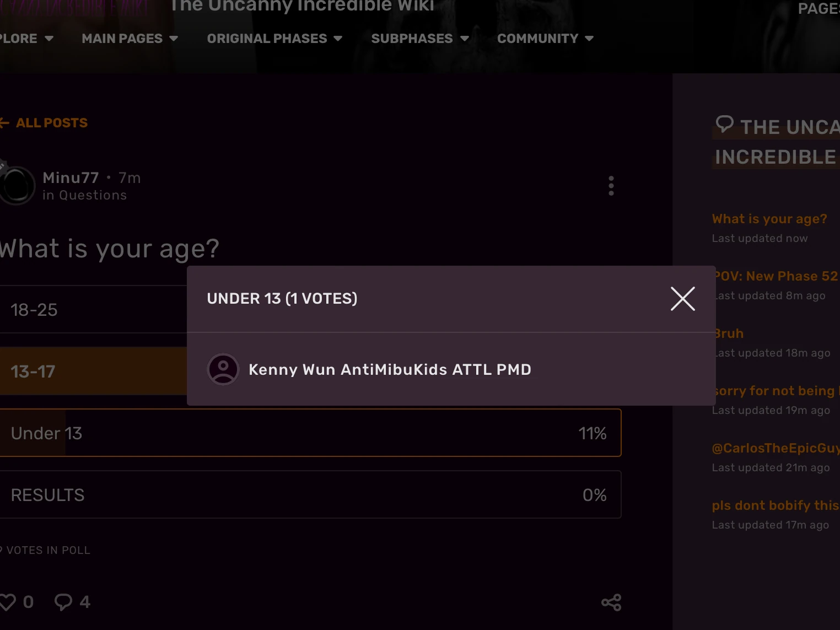Screen dimensions: 840x630
Task: Open comments via speech bubble icon
Action: pyautogui.click(x=63, y=602)
